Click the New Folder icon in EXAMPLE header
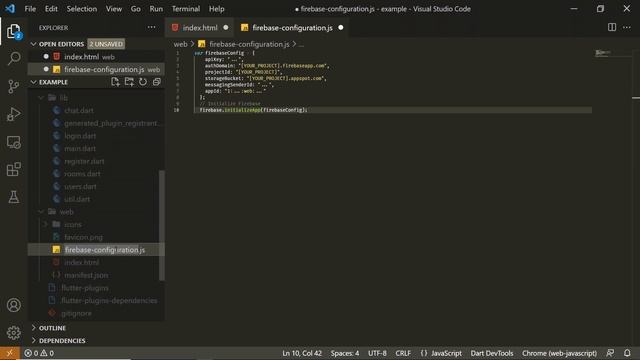The image size is (640, 360). (x=129, y=82)
